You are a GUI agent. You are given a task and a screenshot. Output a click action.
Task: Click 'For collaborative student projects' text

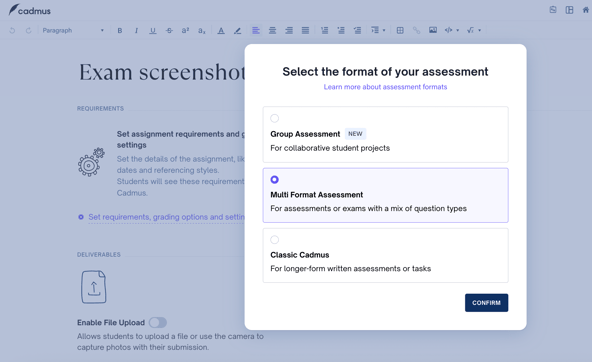pos(330,148)
